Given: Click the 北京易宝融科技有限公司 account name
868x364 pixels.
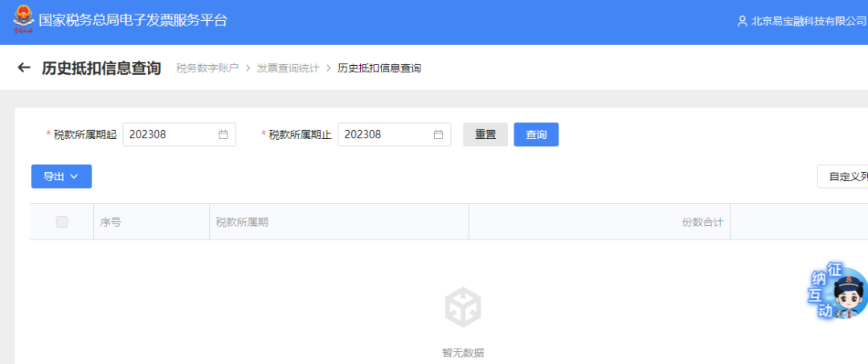Looking at the screenshot, I should (809, 21).
